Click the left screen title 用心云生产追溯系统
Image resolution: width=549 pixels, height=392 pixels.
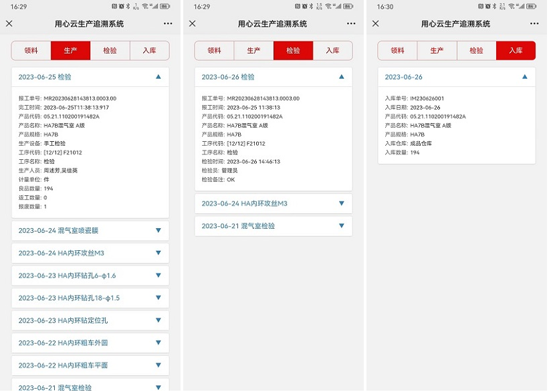pos(90,24)
